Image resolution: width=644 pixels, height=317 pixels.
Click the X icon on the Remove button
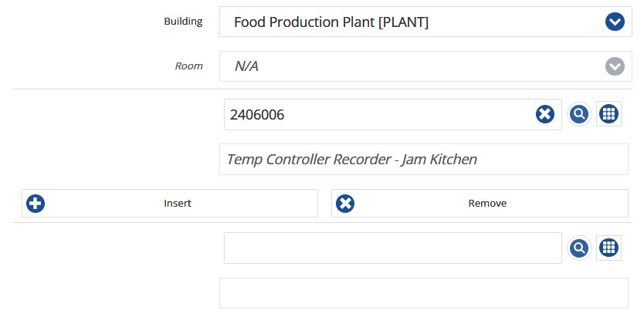click(x=345, y=204)
